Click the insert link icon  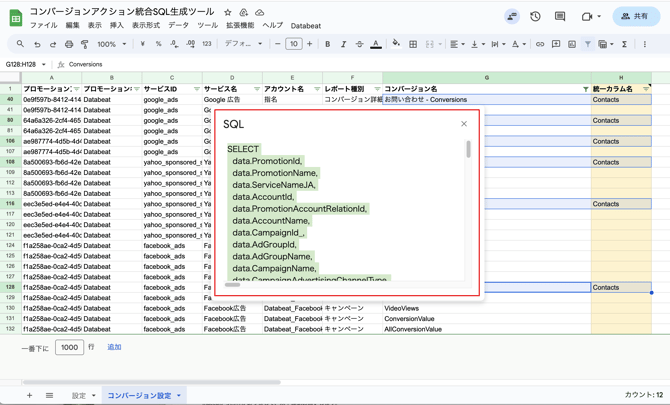[540, 44]
